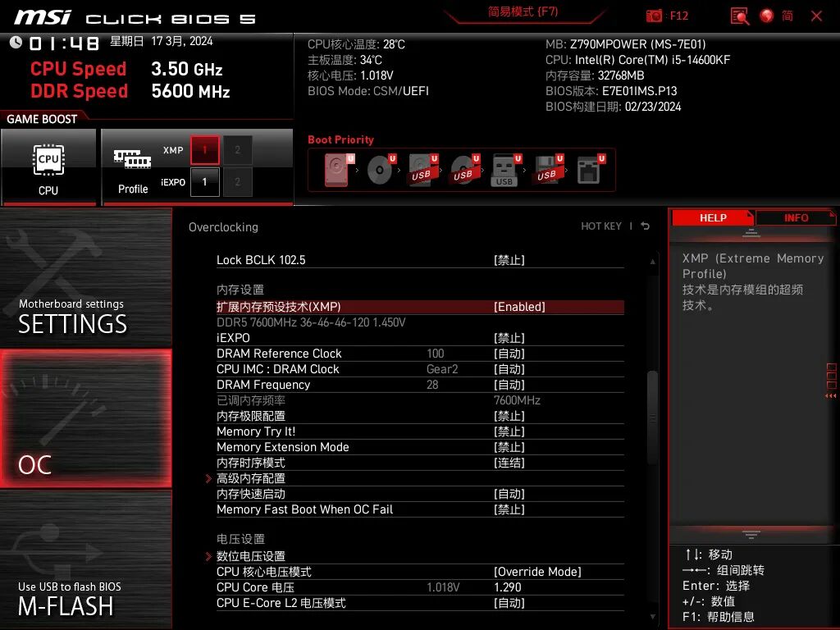This screenshot has height=630, width=840.
Task: Select Memory Extension Mode row
Action: point(420,447)
